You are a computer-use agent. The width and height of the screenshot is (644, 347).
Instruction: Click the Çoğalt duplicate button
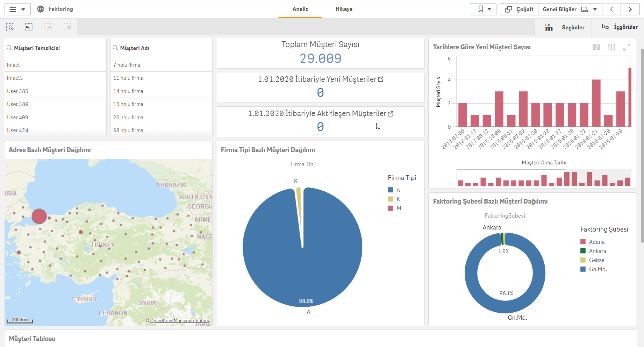click(x=519, y=9)
